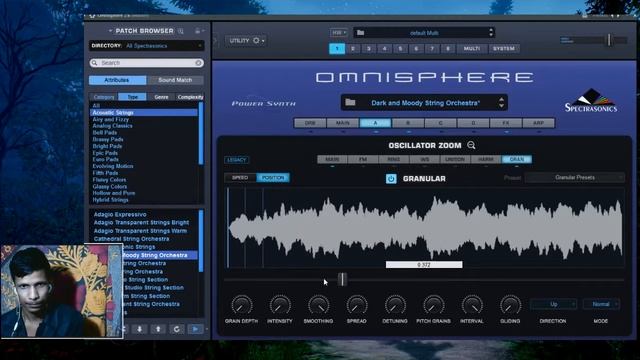Image resolution: width=640 pixels, height=360 pixels.
Task: Open the SYSTEM page button
Action: point(504,49)
